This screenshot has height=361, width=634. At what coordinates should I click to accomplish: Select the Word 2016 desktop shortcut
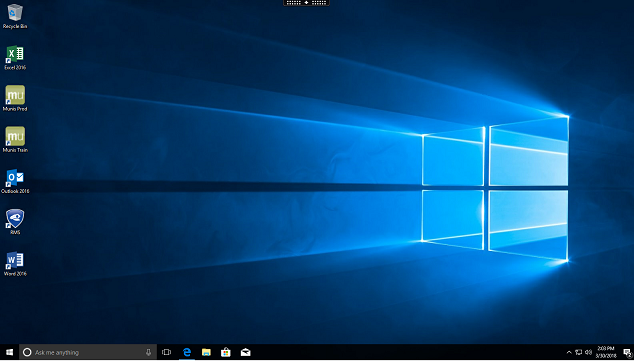point(15,264)
